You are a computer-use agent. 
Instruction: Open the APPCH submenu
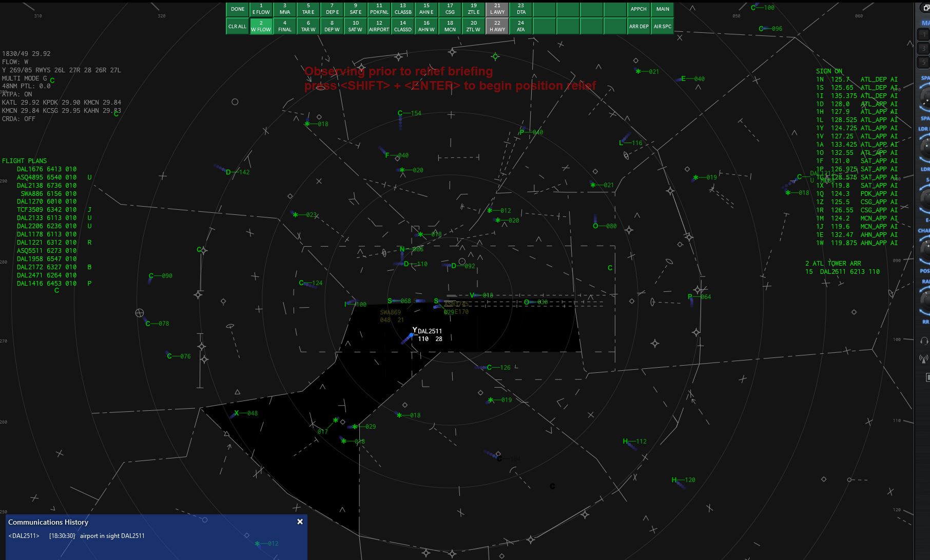pyautogui.click(x=638, y=9)
